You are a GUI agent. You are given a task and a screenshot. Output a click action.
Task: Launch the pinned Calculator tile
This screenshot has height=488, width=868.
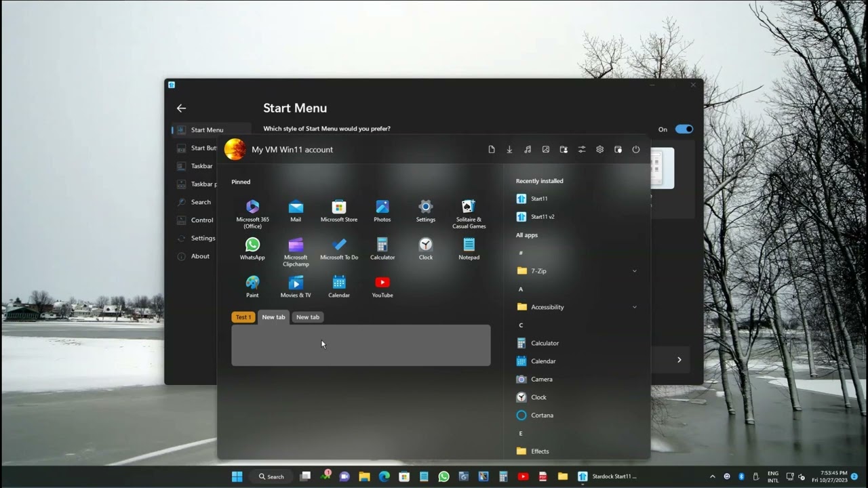(x=382, y=249)
